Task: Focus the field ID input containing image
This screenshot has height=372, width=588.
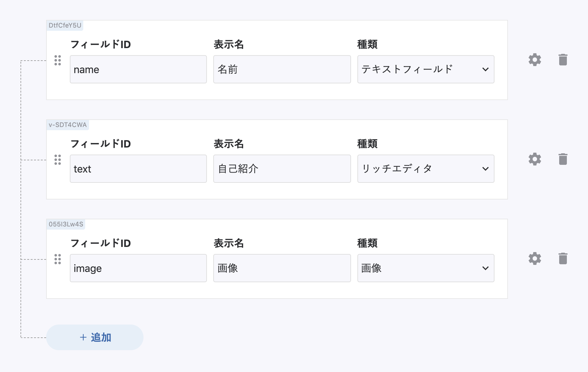Action: [138, 268]
